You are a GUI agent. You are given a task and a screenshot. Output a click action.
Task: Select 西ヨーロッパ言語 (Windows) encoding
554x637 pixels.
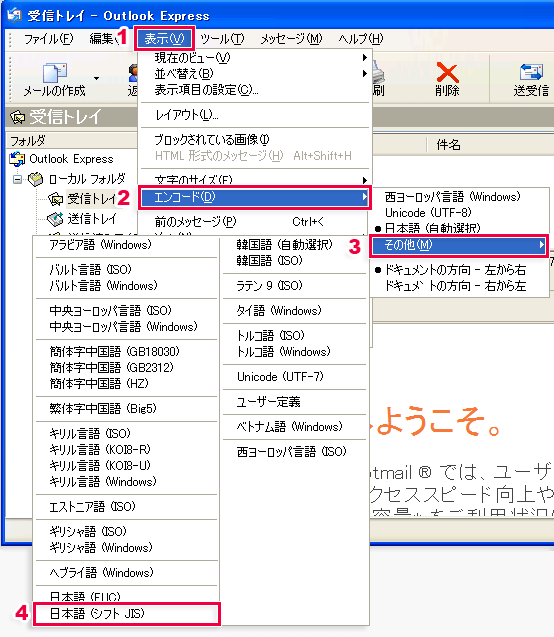(x=459, y=197)
